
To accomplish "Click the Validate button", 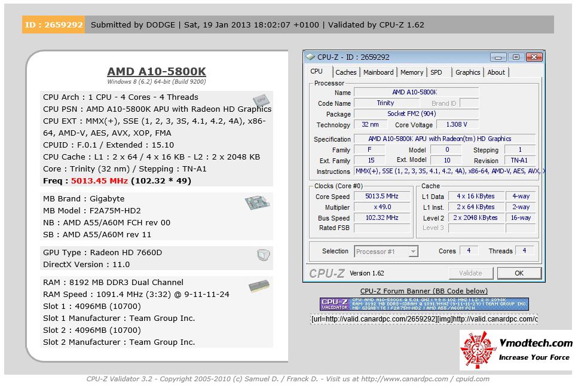I will click(470, 273).
